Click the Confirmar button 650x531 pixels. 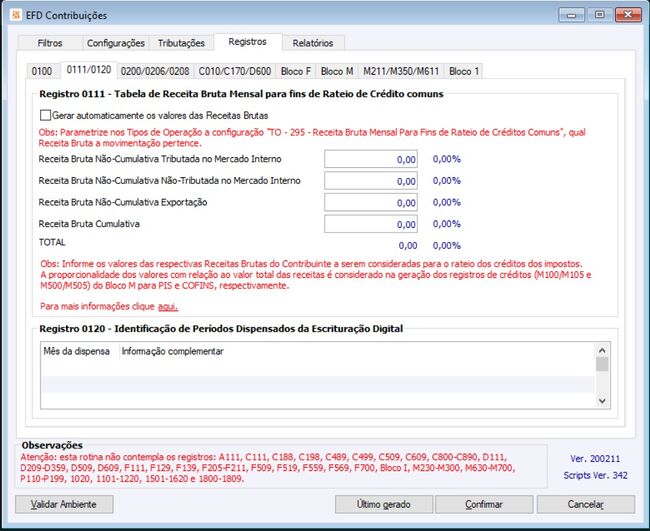(x=484, y=504)
